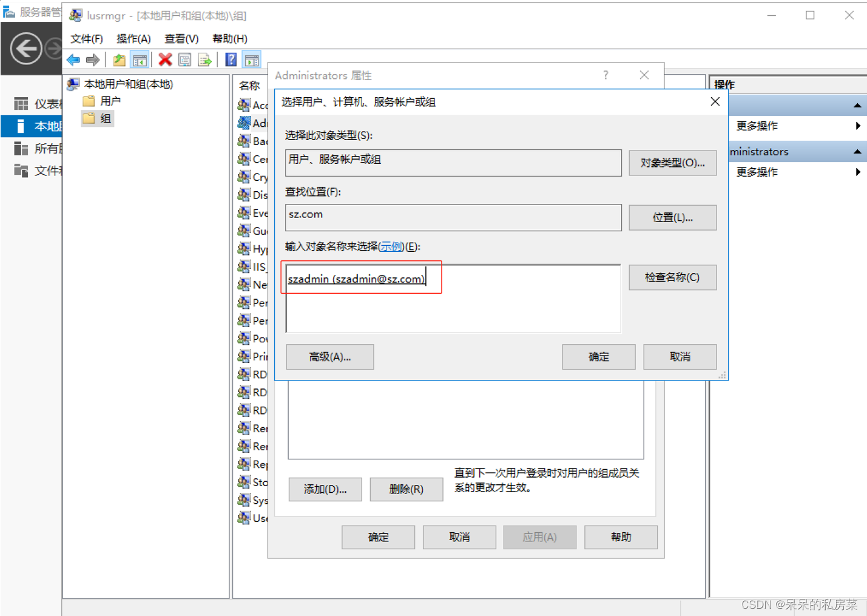Confirm selection with 确定 in select users dialog
Screen dimensions: 867x616
pyautogui.click(x=599, y=357)
